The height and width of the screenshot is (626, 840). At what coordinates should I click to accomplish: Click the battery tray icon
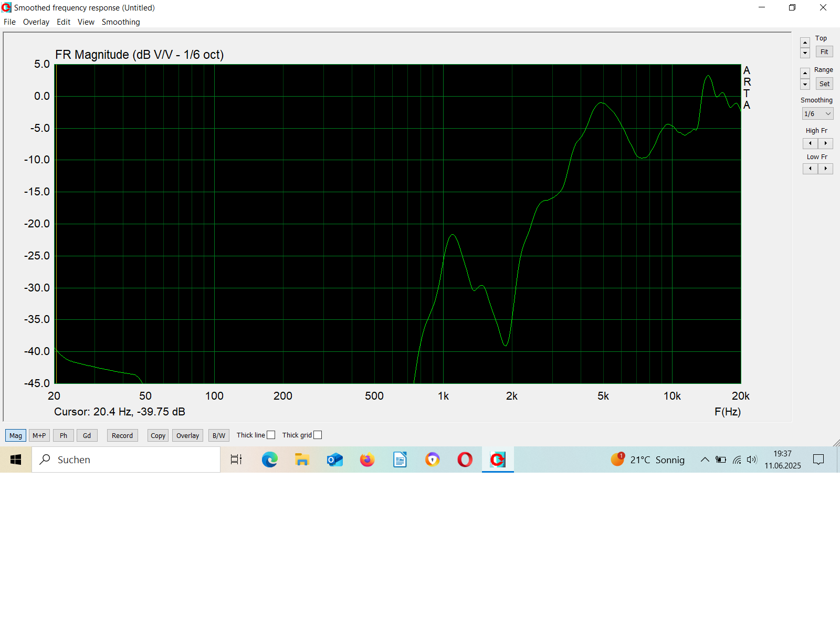(721, 460)
